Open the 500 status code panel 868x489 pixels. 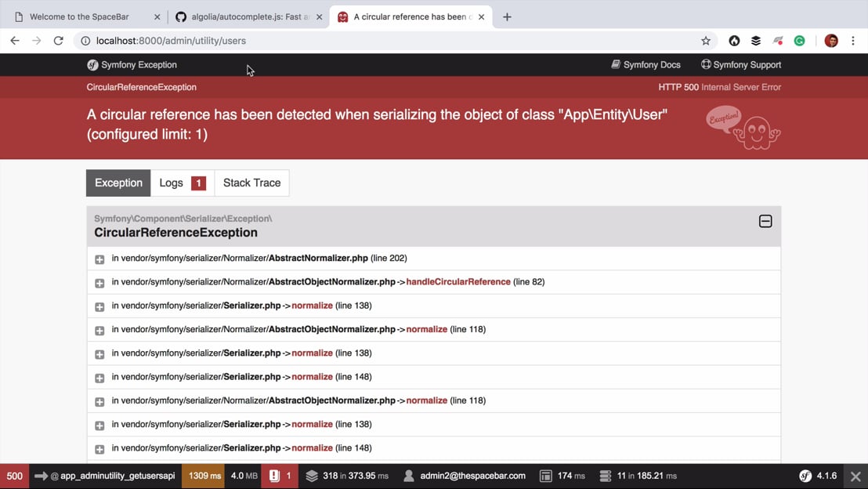[14, 476]
